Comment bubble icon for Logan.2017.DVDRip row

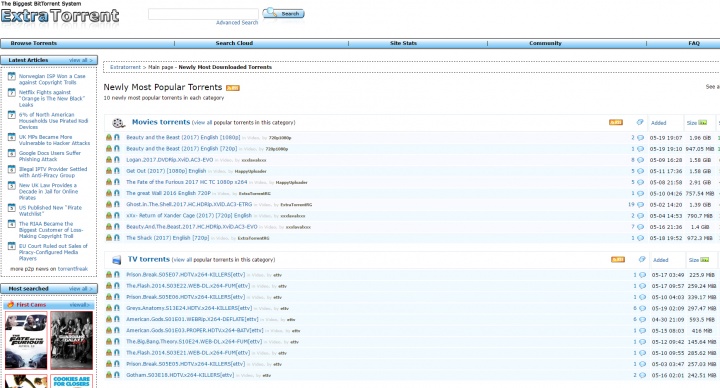(x=640, y=160)
